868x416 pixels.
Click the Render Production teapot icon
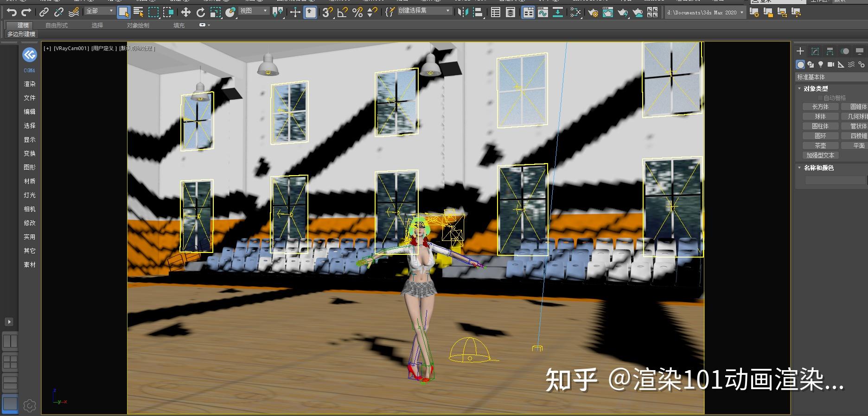click(623, 12)
